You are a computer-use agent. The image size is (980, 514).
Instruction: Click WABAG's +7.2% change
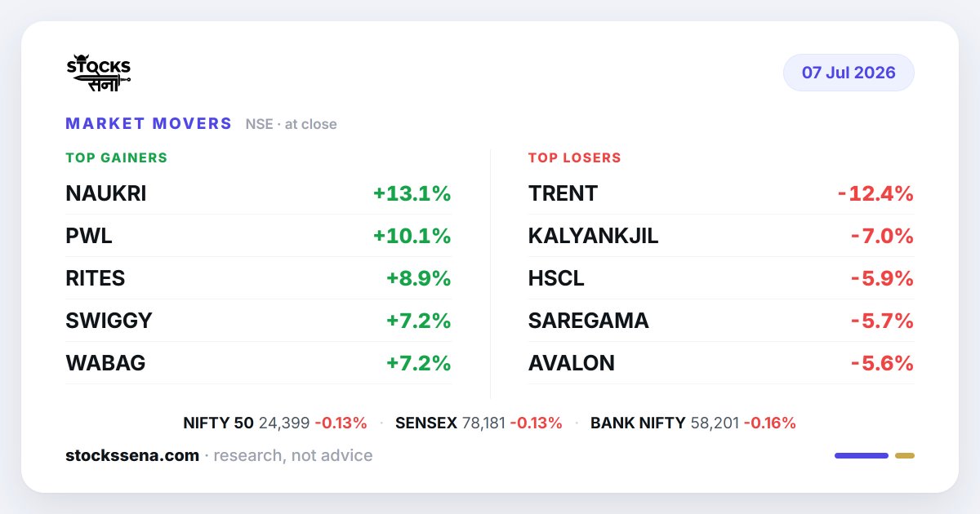coord(419,364)
